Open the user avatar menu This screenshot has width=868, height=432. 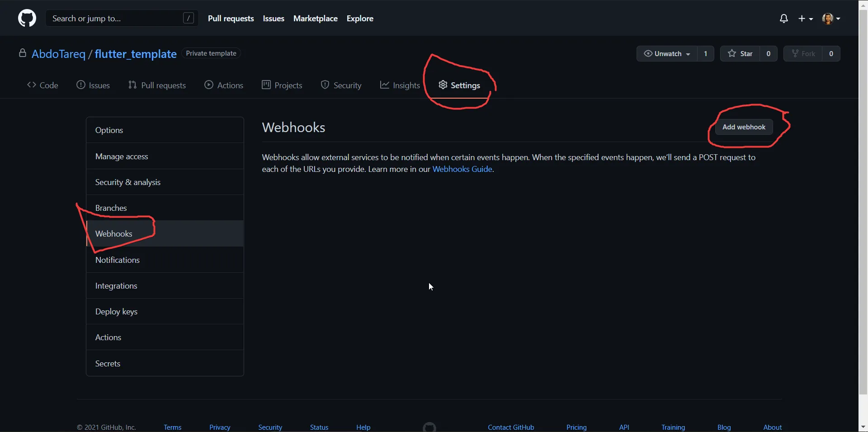click(831, 19)
